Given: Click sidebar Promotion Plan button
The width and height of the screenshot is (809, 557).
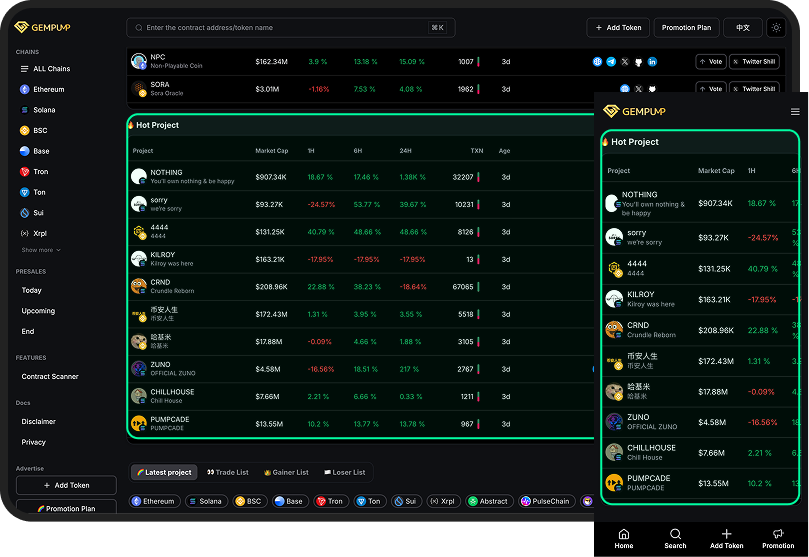Looking at the screenshot, I should point(67,507).
